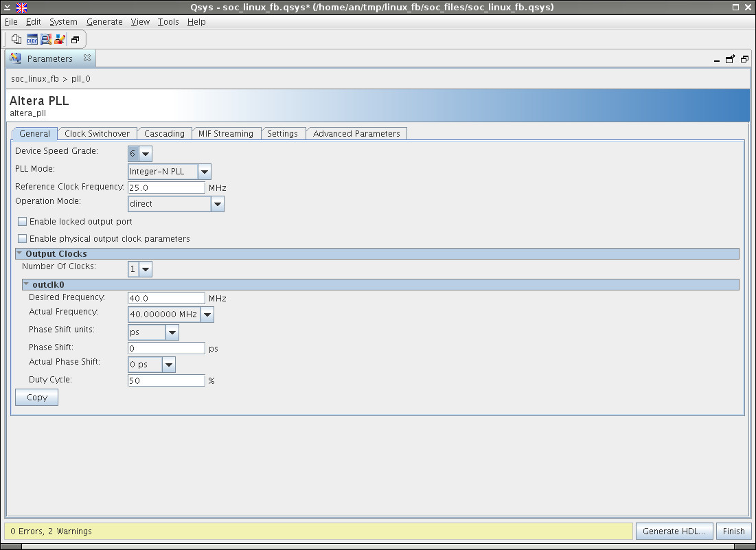
Task: Open the Number Of Clocks dropdown
Action: pyautogui.click(x=146, y=269)
